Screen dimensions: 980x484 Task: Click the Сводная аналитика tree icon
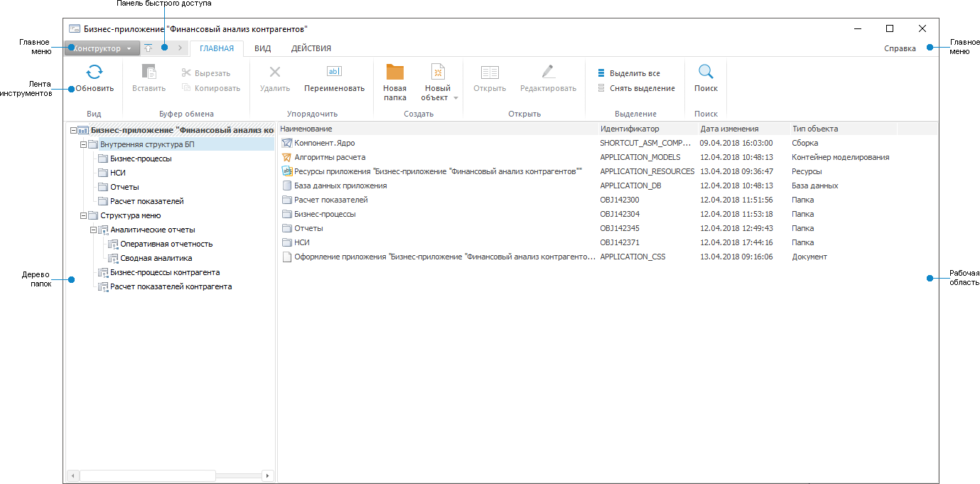coord(113,258)
